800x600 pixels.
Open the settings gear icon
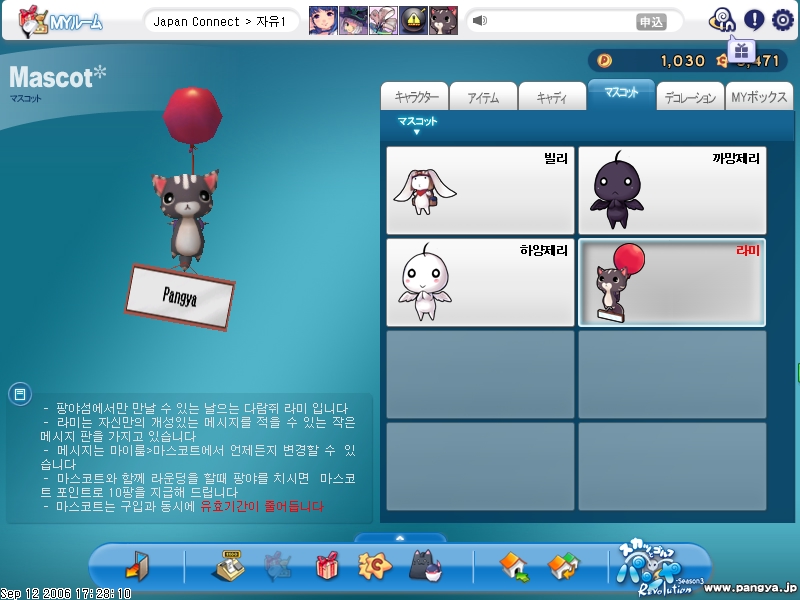click(x=783, y=20)
